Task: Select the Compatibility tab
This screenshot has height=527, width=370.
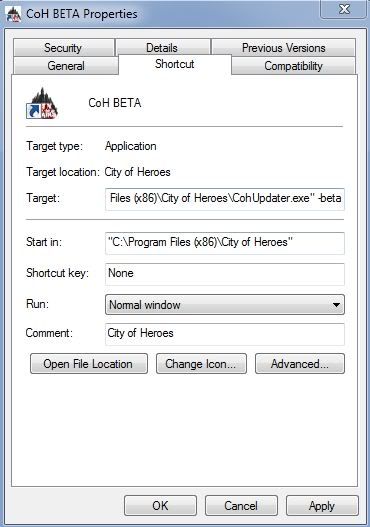Action: point(293,66)
